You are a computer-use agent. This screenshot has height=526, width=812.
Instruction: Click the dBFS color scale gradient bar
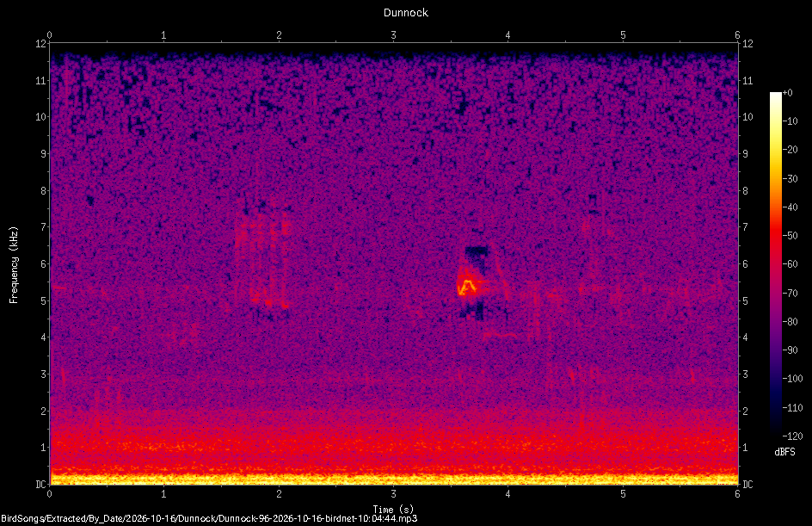click(775, 264)
